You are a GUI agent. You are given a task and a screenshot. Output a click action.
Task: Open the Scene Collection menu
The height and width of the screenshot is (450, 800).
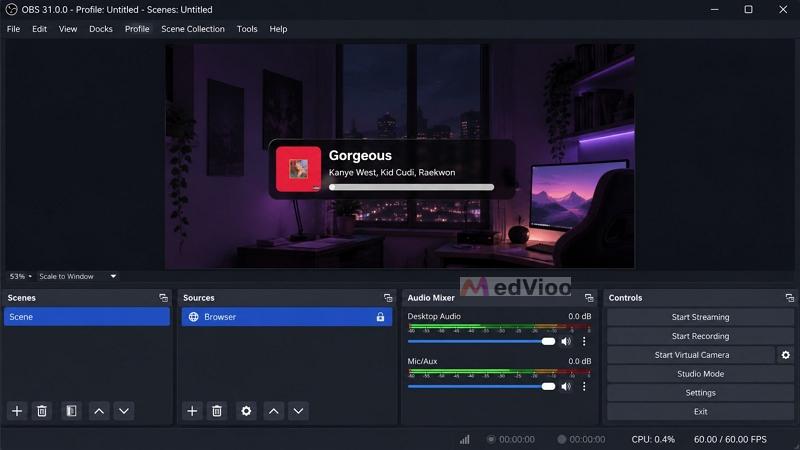click(193, 29)
